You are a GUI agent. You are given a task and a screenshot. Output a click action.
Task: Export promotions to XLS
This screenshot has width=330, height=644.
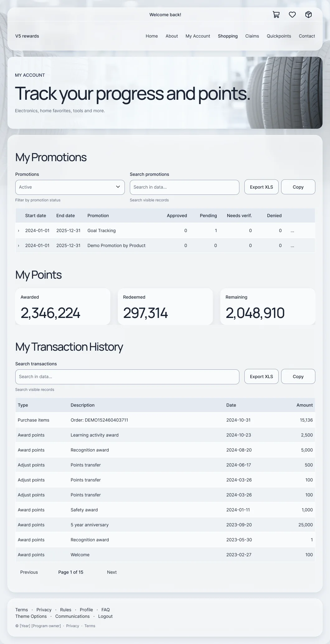(262, 187)
